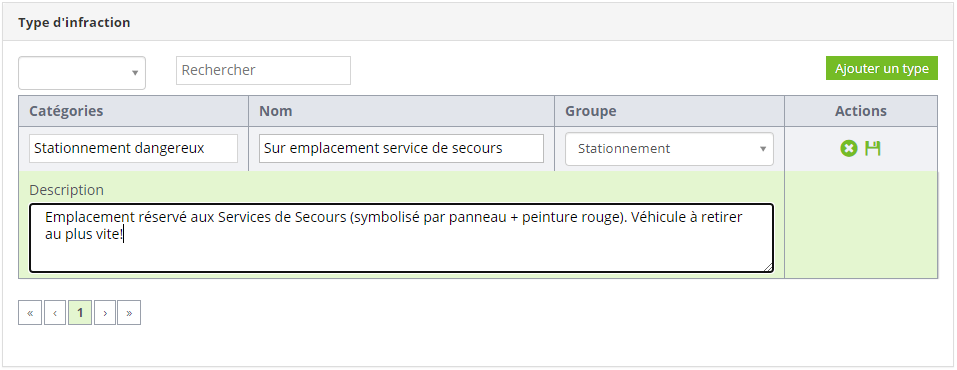The width and height of the screenshot is (957, 370).
Task: Jump to the last page
Action: pos(129,313)
